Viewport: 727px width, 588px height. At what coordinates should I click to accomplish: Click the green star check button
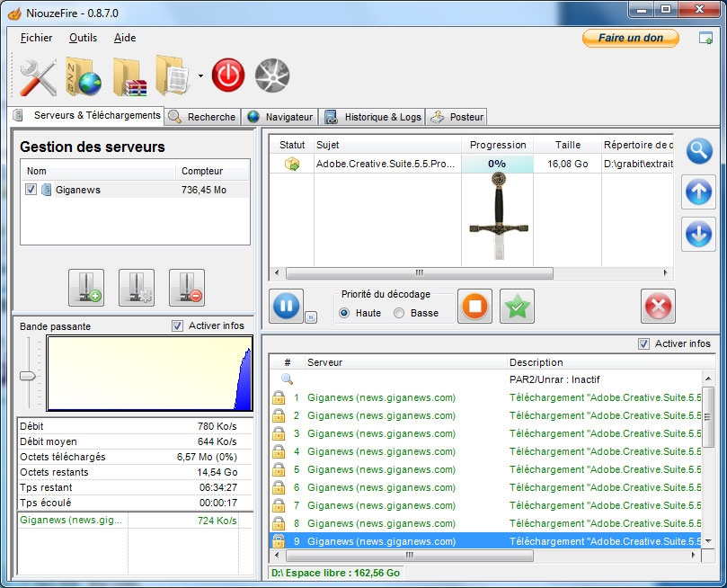[x=517, y=306]
